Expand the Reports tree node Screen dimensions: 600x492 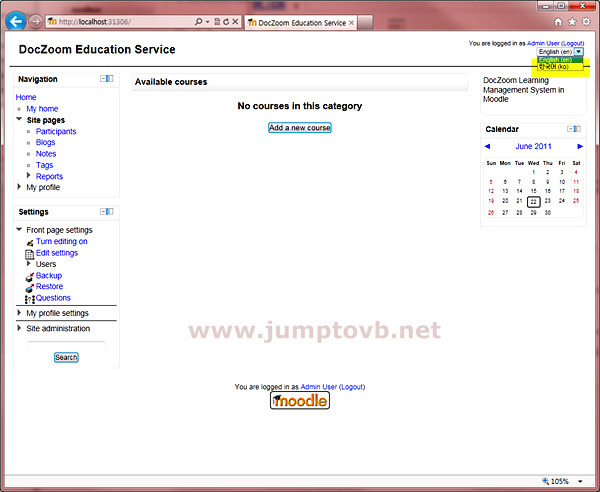(x=28, y=175)
